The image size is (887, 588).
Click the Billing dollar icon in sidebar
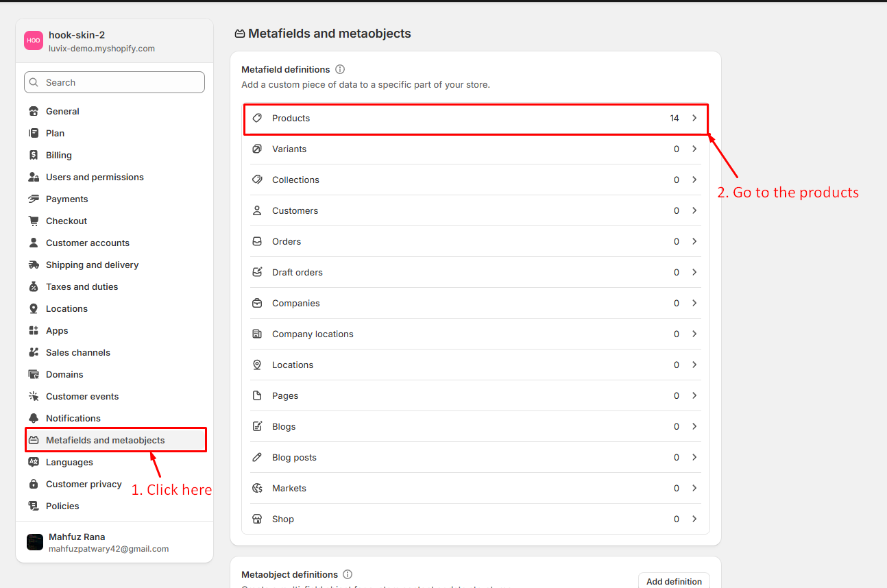34,155
